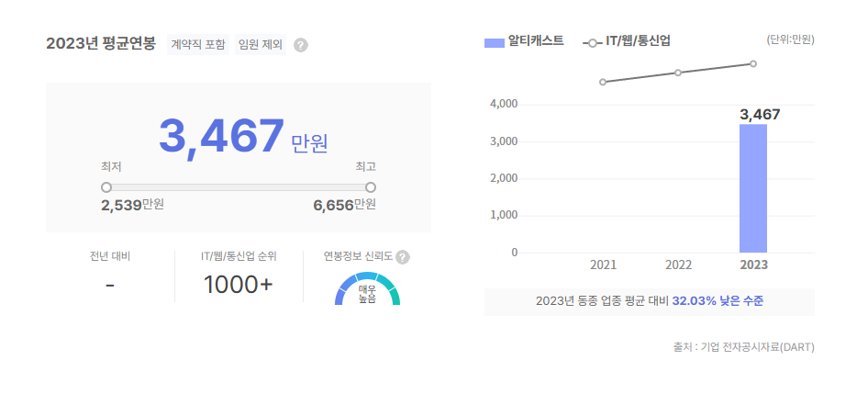Click the 2021 industry line data point
Image resolution: width=868 pixels, height=394 pixels.
click(603, 82)
